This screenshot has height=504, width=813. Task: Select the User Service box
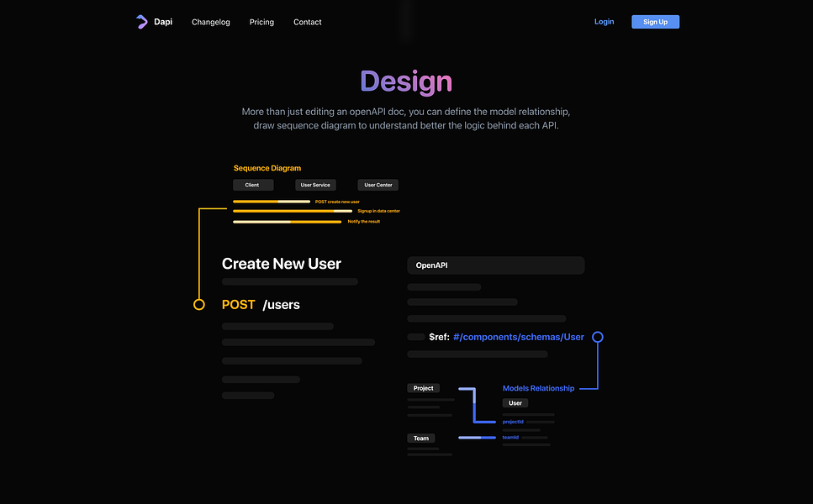[x=315, y=185]
